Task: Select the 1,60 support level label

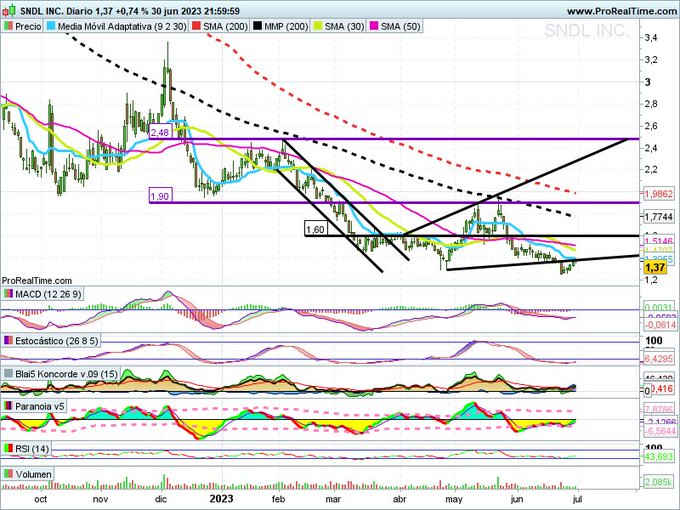Action: tap(316, 229)
